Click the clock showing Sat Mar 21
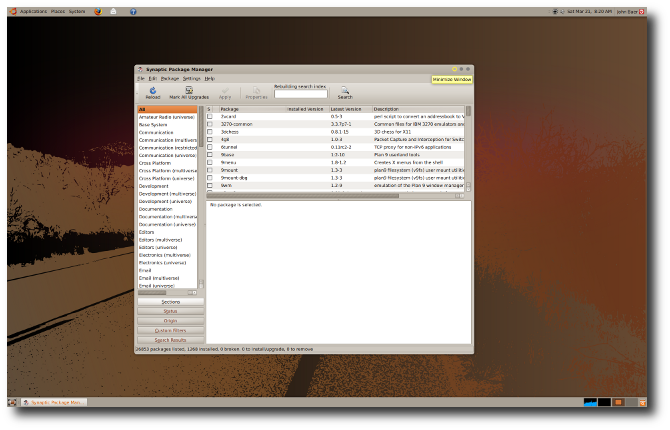This screenshot has width=670, height=430. (590, 12)
